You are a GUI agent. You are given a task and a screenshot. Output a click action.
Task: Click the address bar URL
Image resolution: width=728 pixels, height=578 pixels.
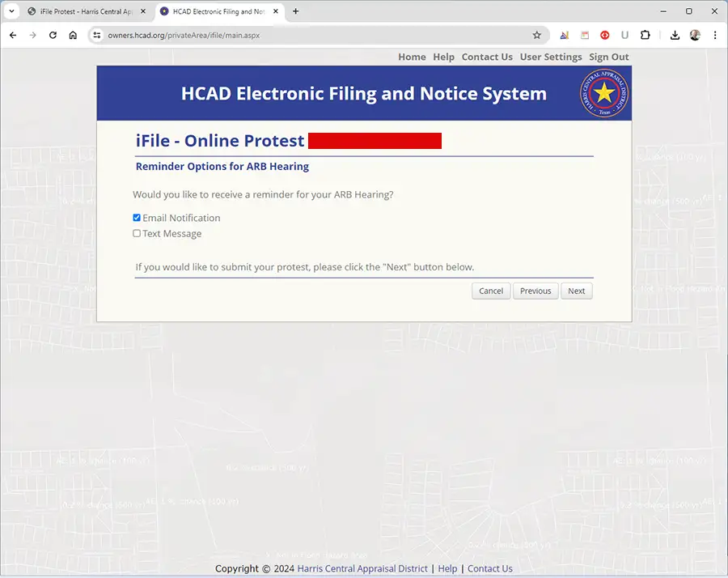click(184, 36)
